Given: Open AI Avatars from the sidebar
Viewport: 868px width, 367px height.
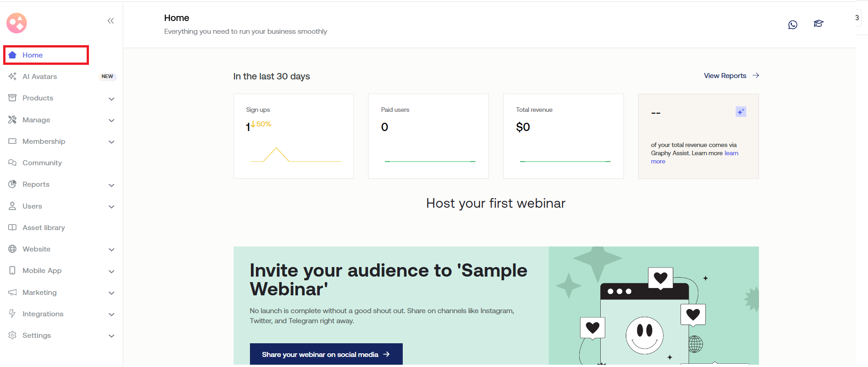Looking at the screenshot, I should (x=40, y=77).
